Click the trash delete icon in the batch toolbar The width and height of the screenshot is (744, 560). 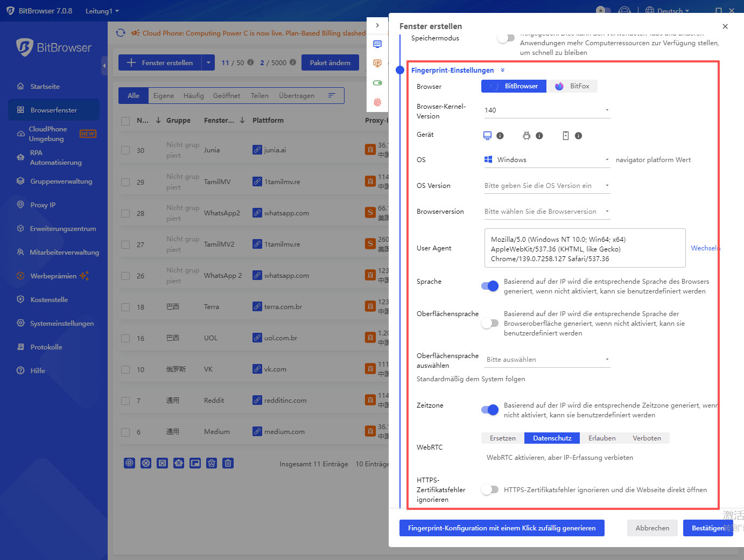pos(228,463)
